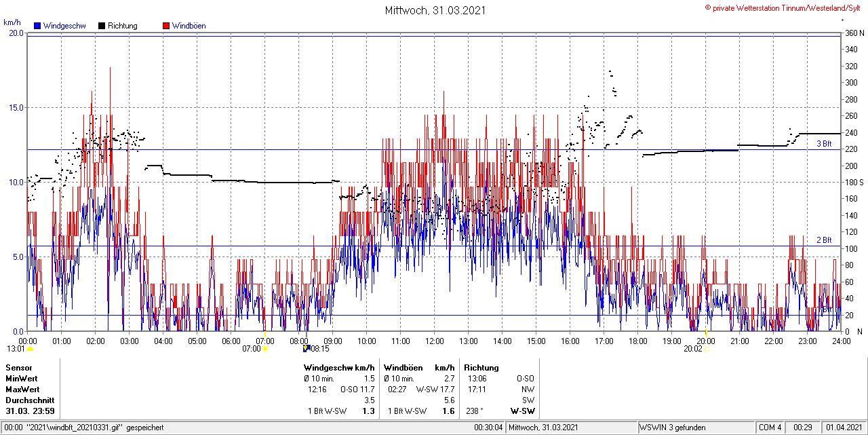Click the 15.0 value on left axis
The image size is (868, 435).
(16, 107)
